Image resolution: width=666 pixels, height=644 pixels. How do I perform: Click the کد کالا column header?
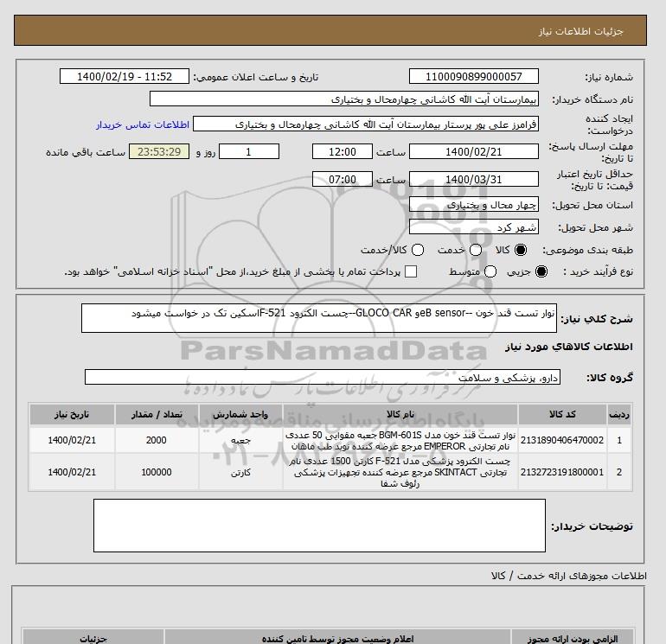pyautogui.click(x=562, y=414)
